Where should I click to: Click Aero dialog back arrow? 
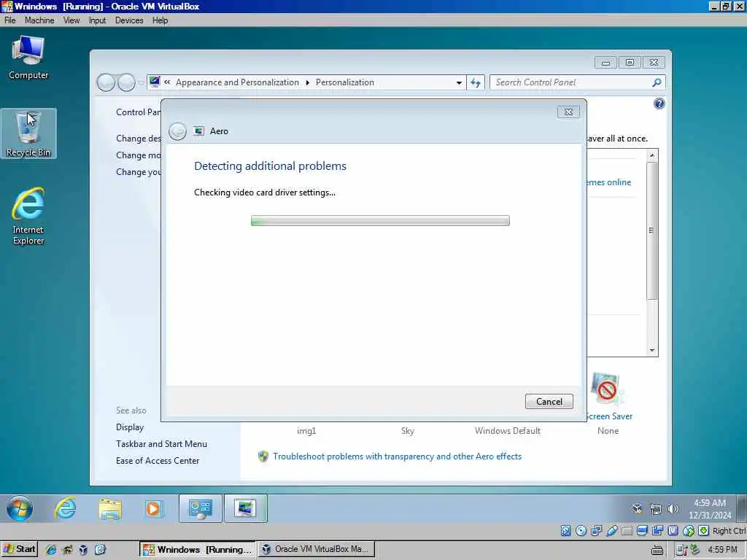(178, 131)
